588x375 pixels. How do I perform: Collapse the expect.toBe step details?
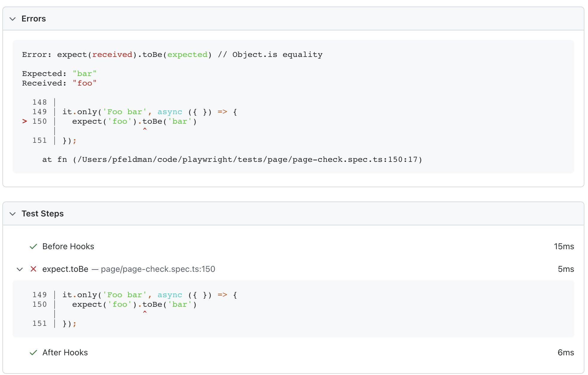[20, 269]
